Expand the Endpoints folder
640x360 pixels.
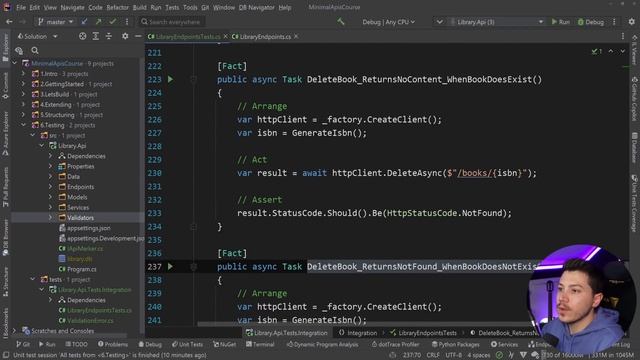click(51, 187)
